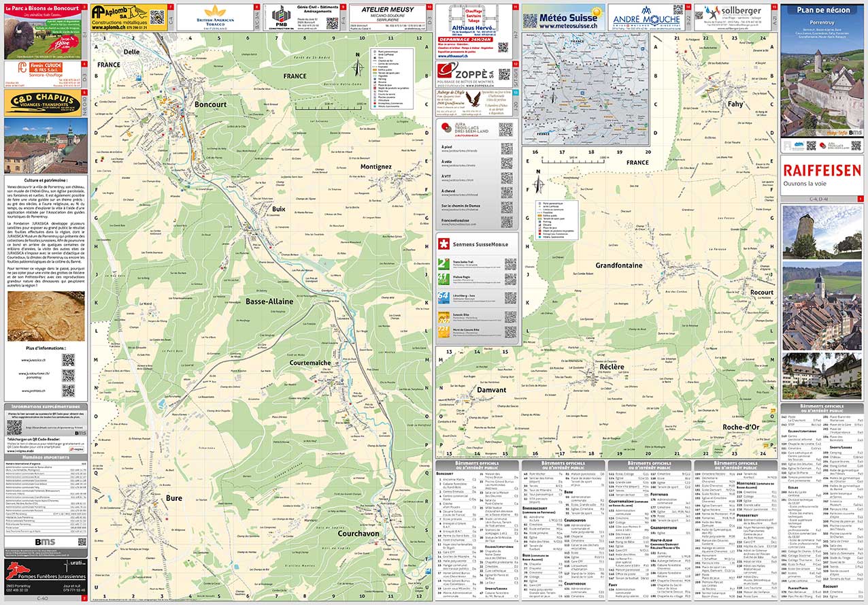
Task: Click the regional overview map inset
Action: click(586, 88)
